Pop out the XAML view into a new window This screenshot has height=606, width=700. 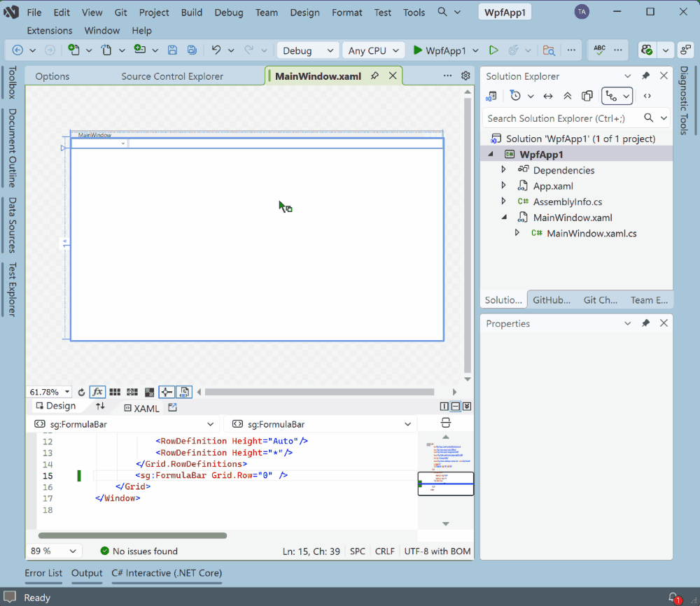172,407
